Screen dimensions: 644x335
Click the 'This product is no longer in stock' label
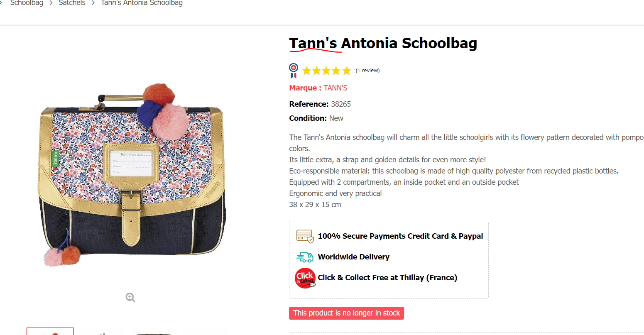[346, 313]
